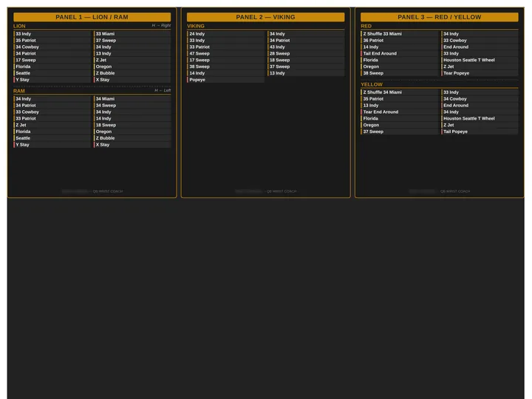Select '34 Cowboy' in the LION section
Image resolution: width=532 pixels, height=399 pixels.
[x=52, y=47]
